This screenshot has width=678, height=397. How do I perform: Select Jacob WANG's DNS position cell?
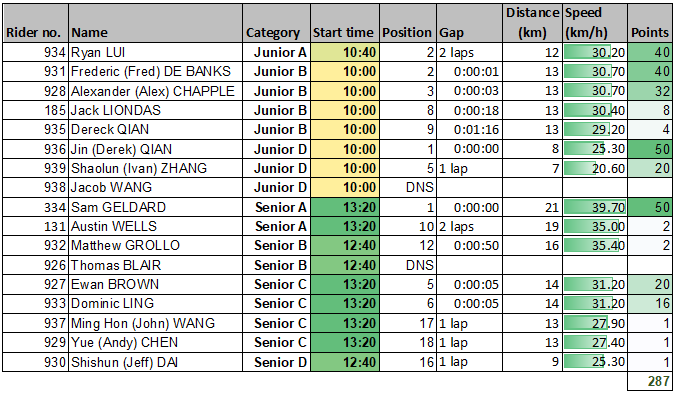tap(408, 187)
